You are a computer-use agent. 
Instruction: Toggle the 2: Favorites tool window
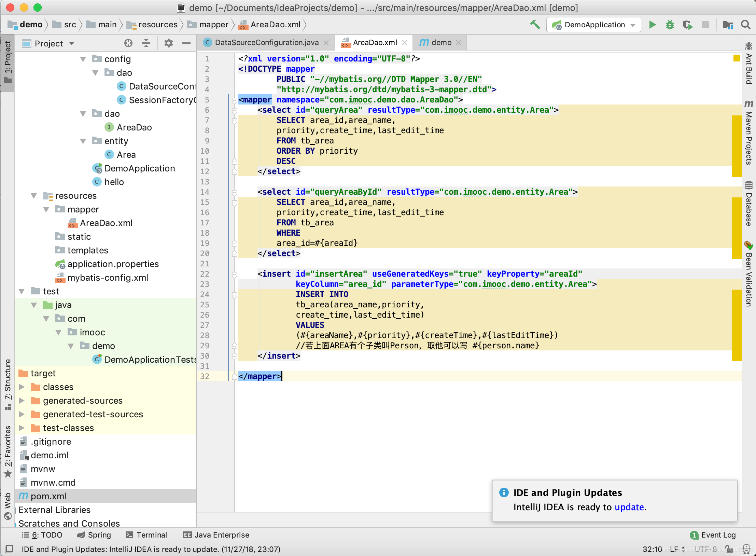pyautogui.click(x=8, y=451)
